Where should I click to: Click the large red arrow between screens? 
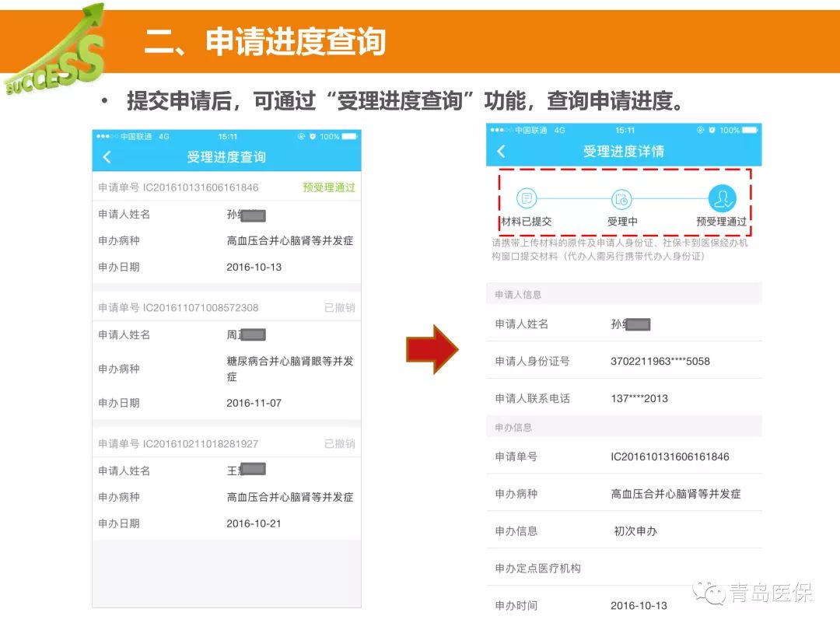[432, 349]
